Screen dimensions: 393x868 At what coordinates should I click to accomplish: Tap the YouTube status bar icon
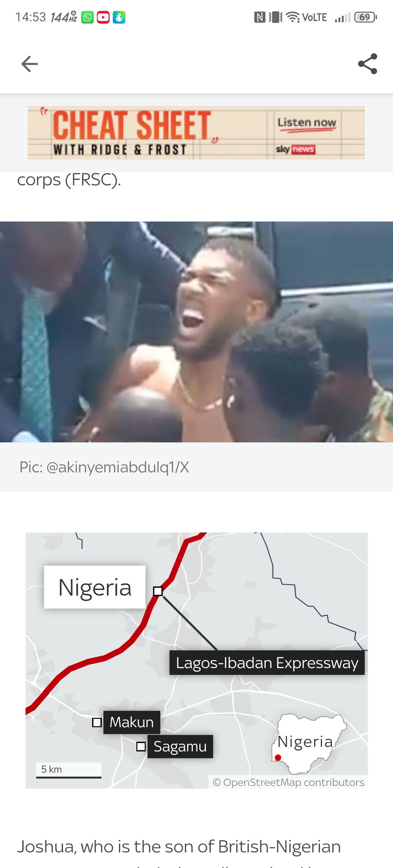click(x=103, y=17)
